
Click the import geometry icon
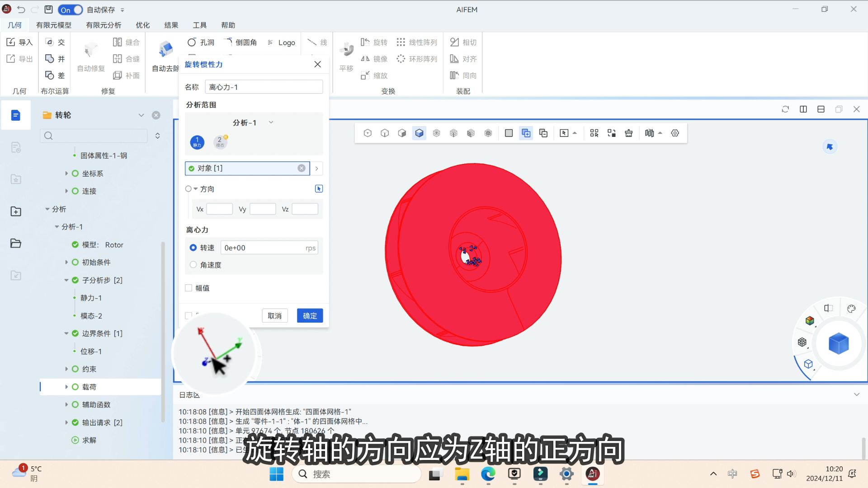[x=11, y=42]
